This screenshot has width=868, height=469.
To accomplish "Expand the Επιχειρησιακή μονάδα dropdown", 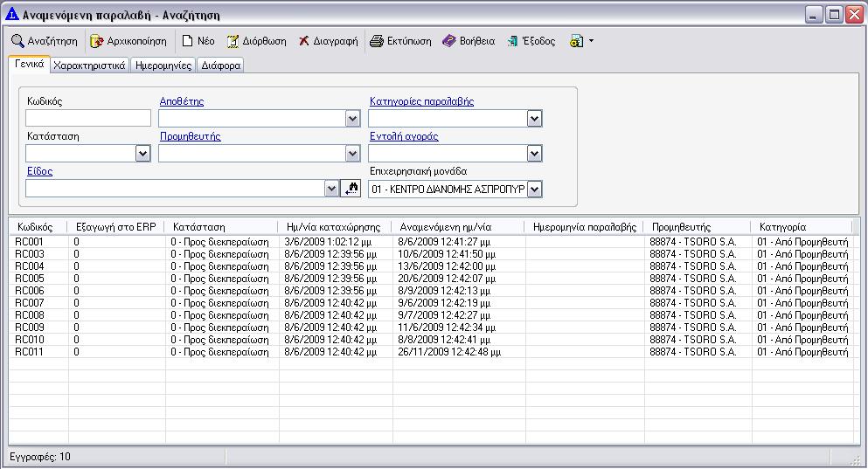I will point(534,190).
